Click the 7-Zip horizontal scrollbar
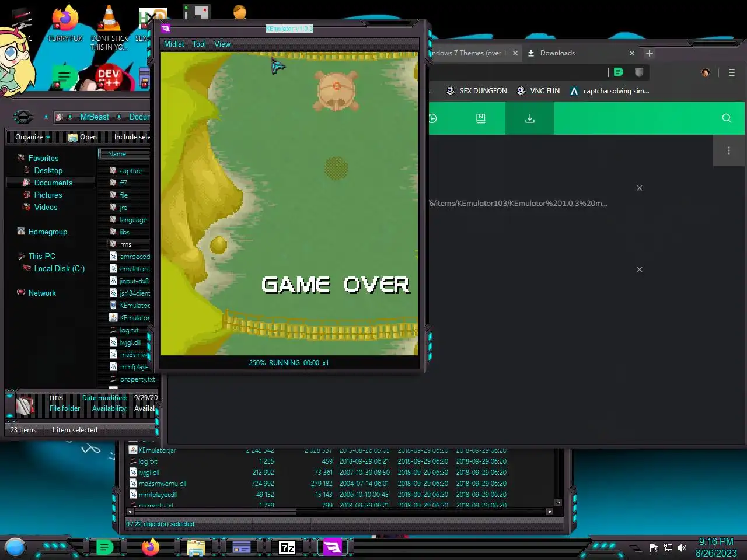 [214, 512]
